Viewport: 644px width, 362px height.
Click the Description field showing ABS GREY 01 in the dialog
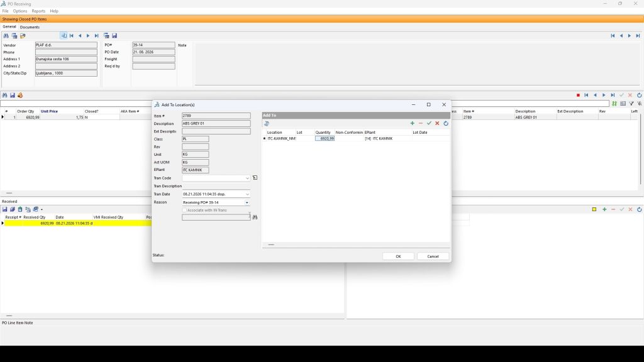click(216, 124)
